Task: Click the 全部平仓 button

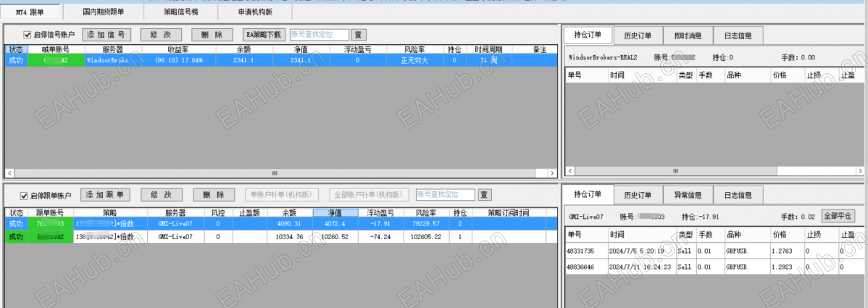Action: pyautogui.click(x=837, y=215)
